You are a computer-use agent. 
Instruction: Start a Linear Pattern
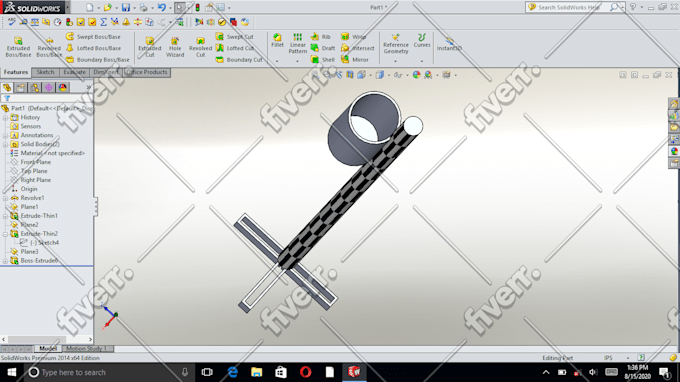(x=298, y=43)
